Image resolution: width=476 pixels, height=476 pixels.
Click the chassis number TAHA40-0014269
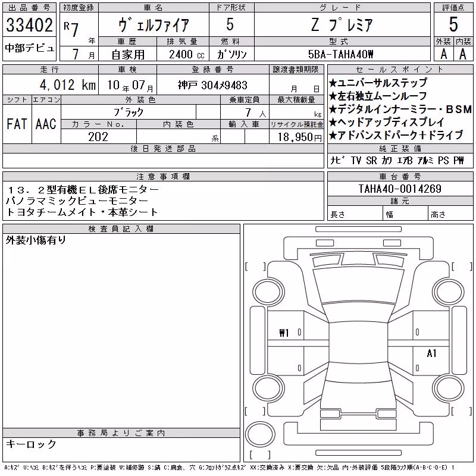(x=400, y=189)
